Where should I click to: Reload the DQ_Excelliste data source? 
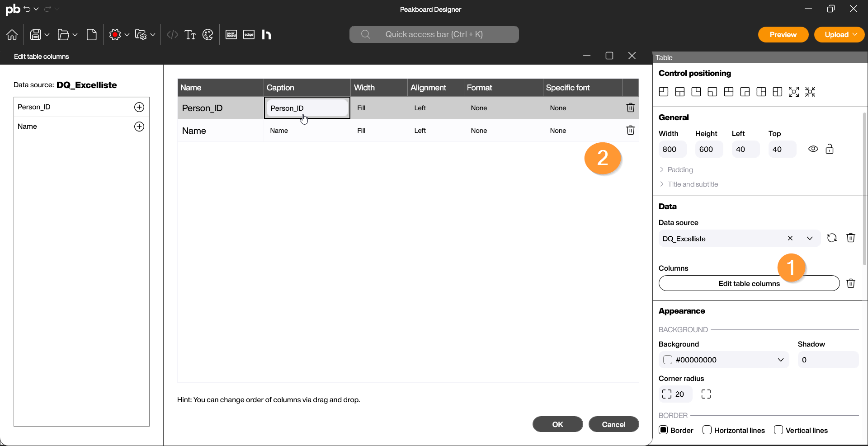831,238
